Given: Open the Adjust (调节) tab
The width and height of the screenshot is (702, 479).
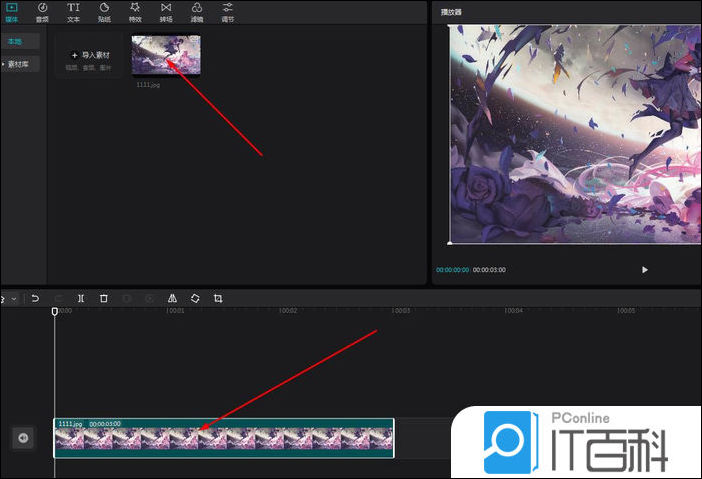Looking at the screenshot, I should (227, 12).
